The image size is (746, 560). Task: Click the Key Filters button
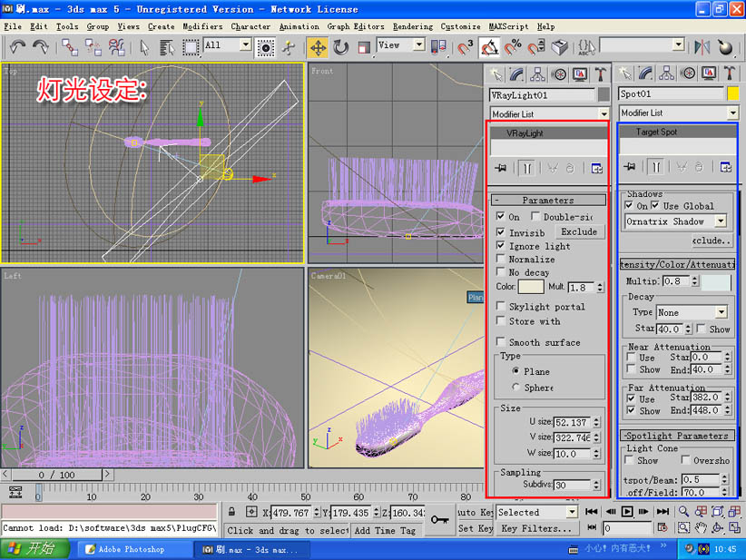[535, 528]
